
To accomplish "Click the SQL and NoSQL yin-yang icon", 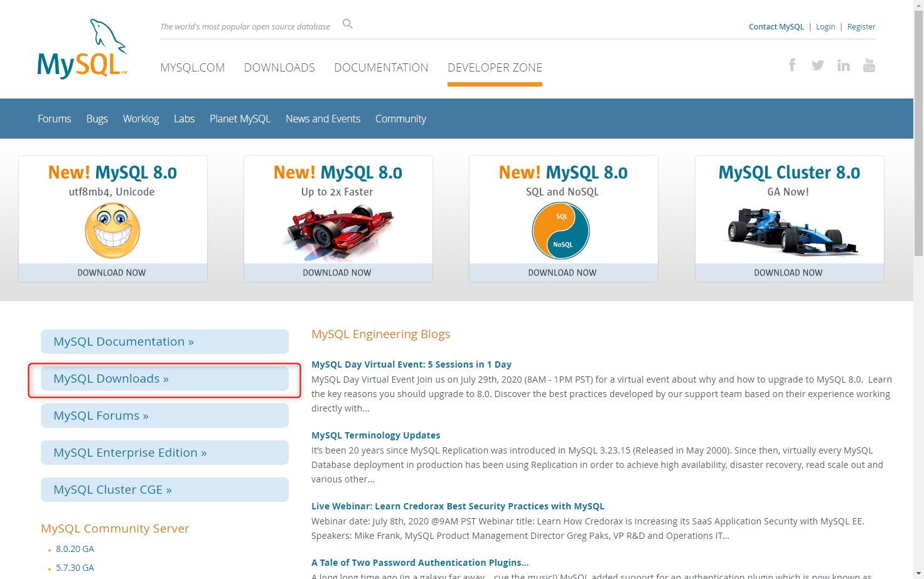I will pyautogui.click(x=561, y=231).
